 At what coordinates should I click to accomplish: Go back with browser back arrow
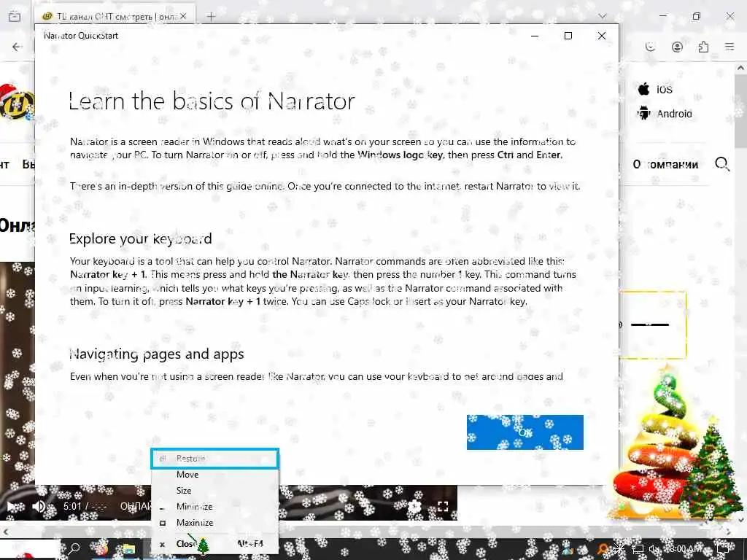(x=18, y=47)
